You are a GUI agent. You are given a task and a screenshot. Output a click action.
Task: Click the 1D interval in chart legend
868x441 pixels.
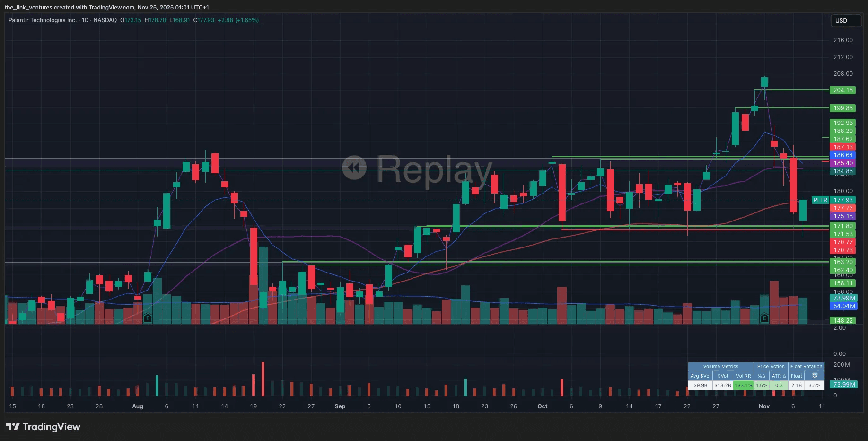pyautogui.click(x=85, y=20)
